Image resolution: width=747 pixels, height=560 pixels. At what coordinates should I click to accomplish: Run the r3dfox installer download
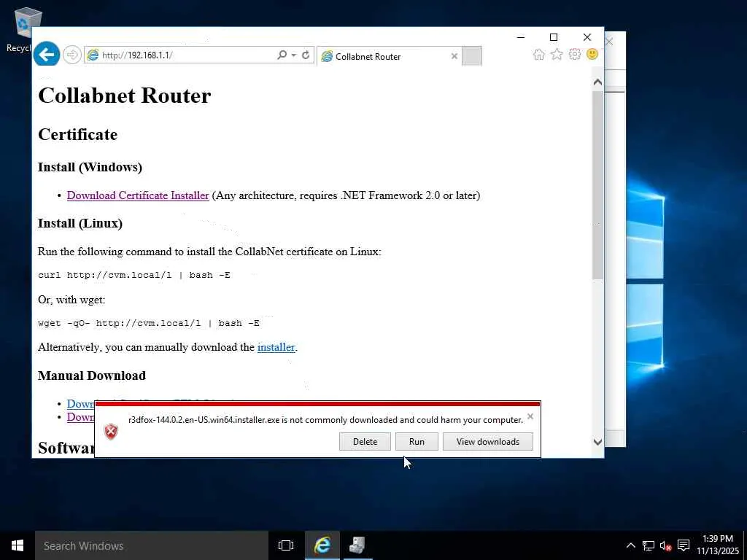pyautogui.click(x=417, y=441)
